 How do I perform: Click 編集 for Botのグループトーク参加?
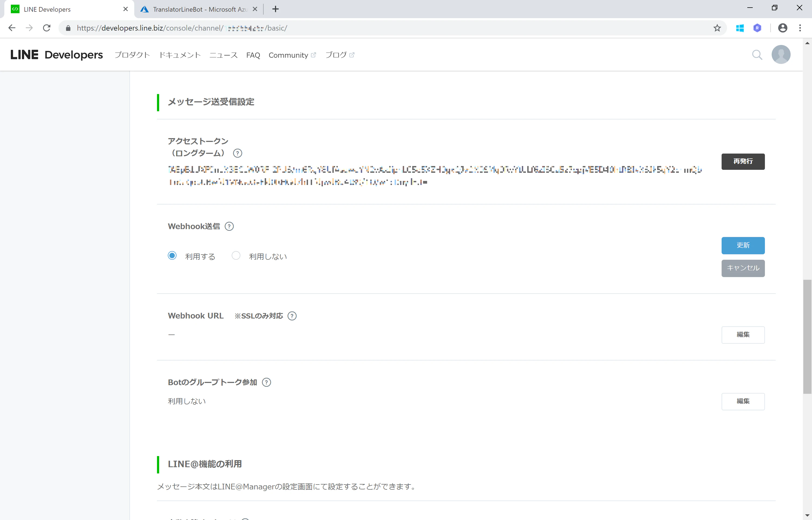point(743,401)
